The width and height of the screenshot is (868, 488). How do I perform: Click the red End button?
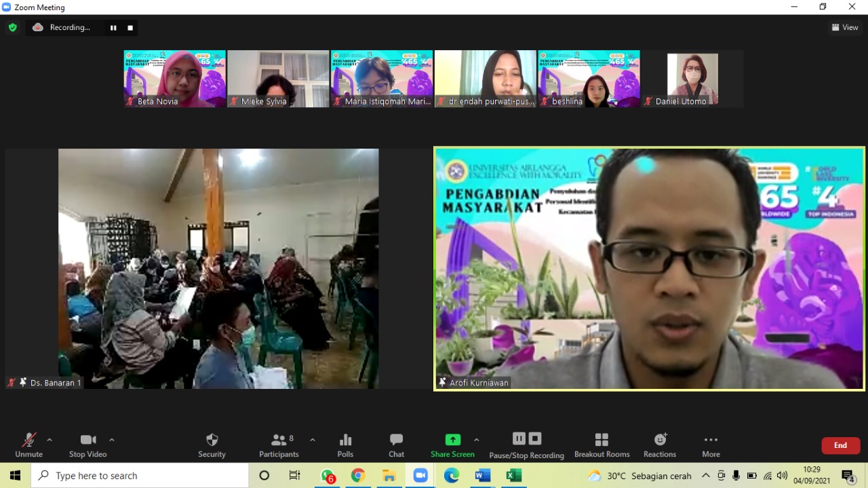click(840, 445)
